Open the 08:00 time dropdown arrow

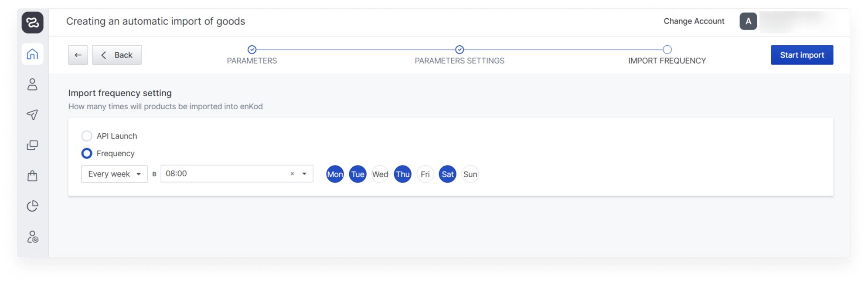304,174
